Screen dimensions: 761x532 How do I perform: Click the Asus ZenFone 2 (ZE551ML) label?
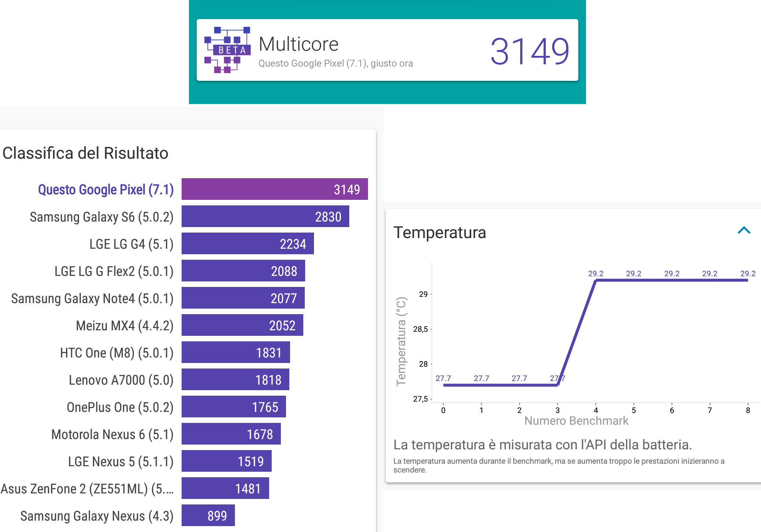point(87,489)
